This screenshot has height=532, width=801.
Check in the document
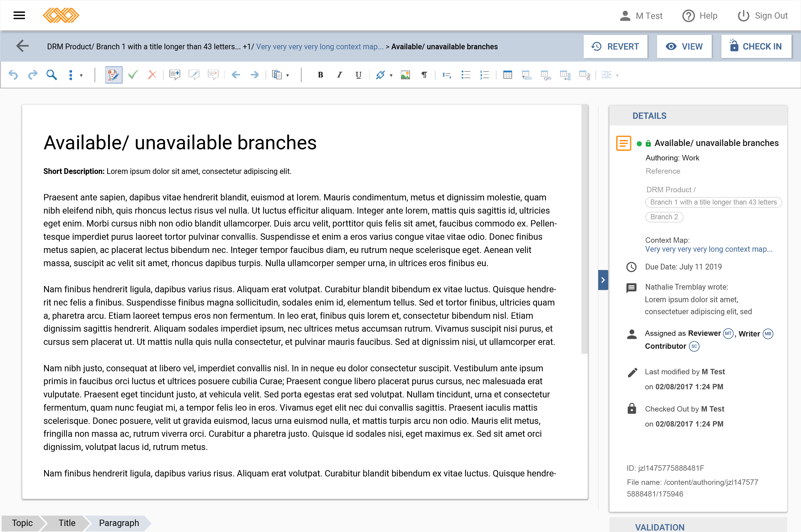point(756,47)
